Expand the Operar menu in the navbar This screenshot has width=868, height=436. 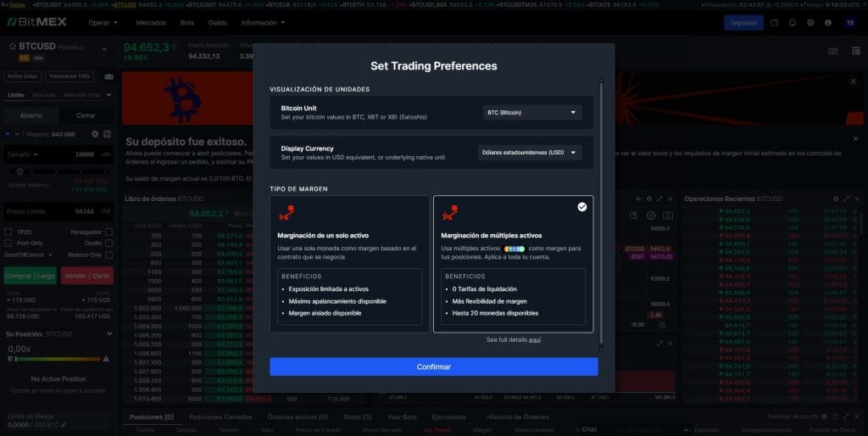coord(103,23)
